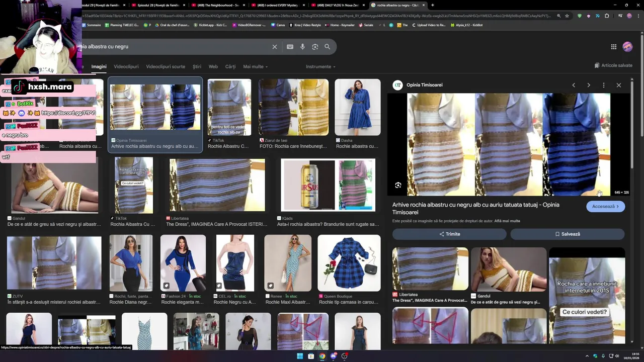
Task: Bookmark this page with the star icon
Action: coord(567,16)
